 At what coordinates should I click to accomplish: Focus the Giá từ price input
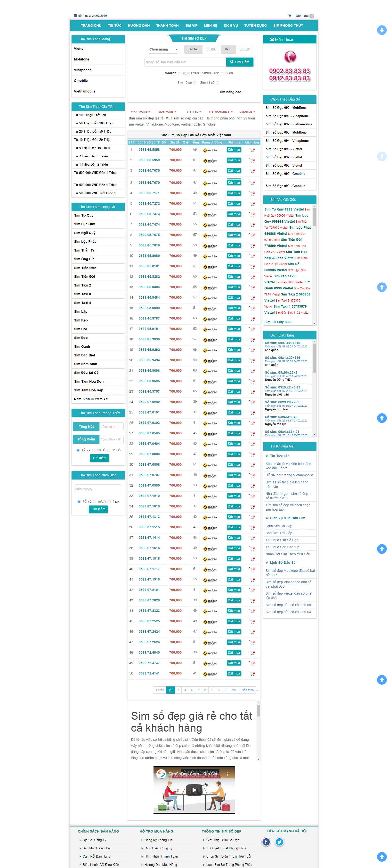point(211,50)
